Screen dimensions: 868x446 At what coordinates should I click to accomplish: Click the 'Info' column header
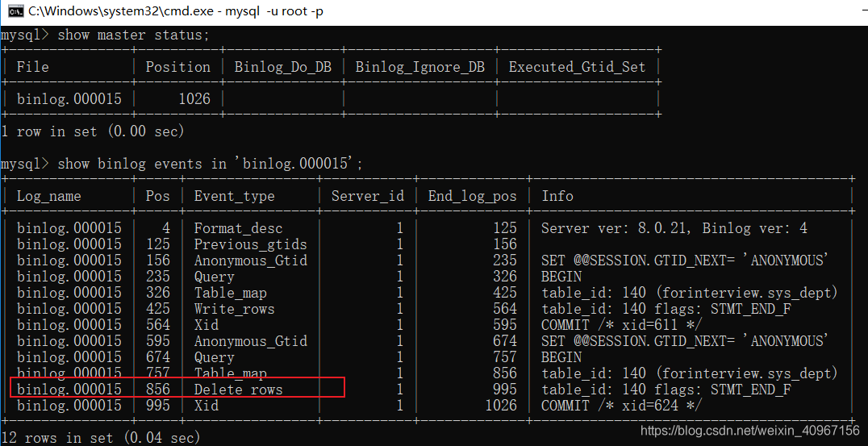[x=557, y=197]
